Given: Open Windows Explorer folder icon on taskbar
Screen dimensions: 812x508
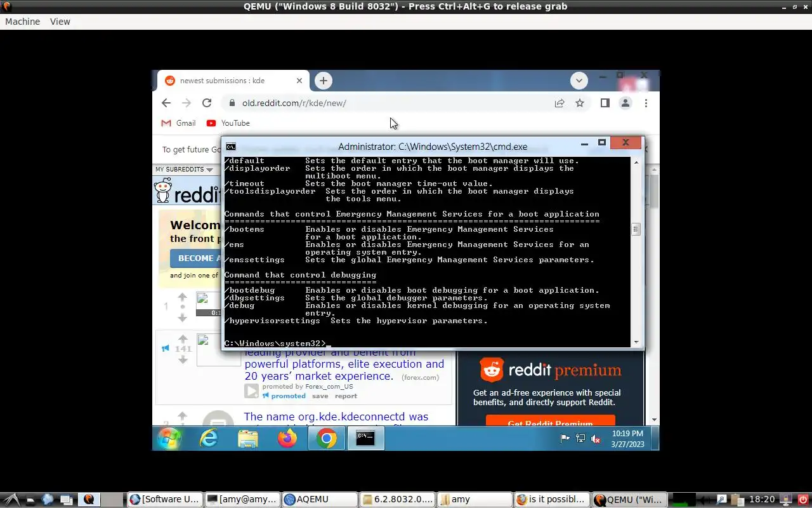Looking at the screenshot, I should coord(248,438).
